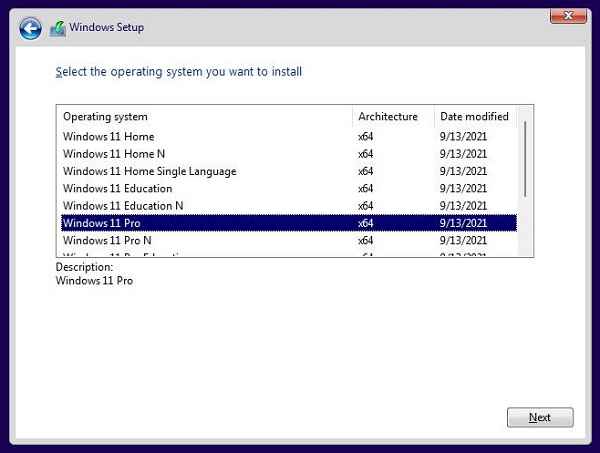Click Next to continue installation
This screenshot has width=600, height=453.
click(x=540, y=417)
